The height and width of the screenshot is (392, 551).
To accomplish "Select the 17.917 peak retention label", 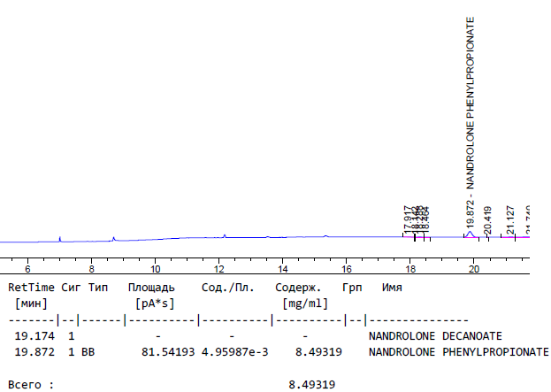I will click(409, 219).
